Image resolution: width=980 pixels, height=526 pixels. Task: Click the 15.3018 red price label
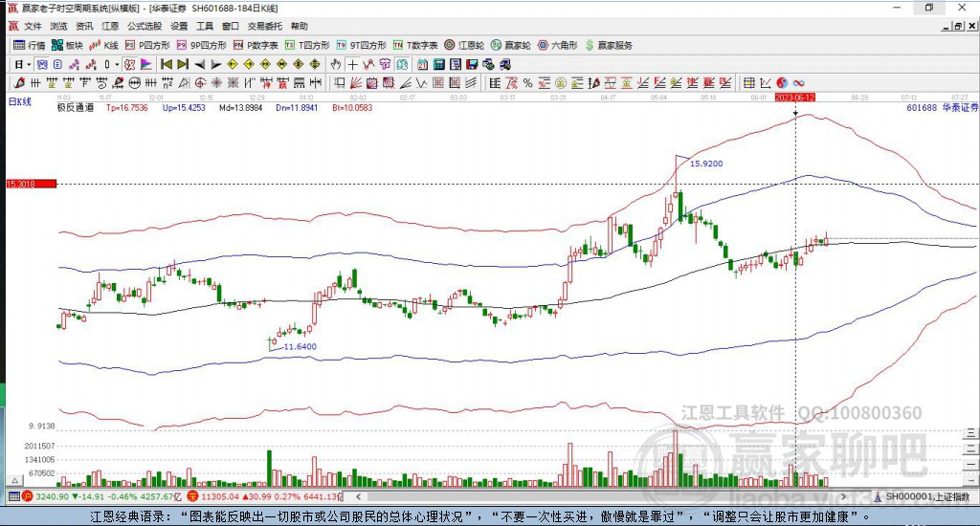coord(32,184)
